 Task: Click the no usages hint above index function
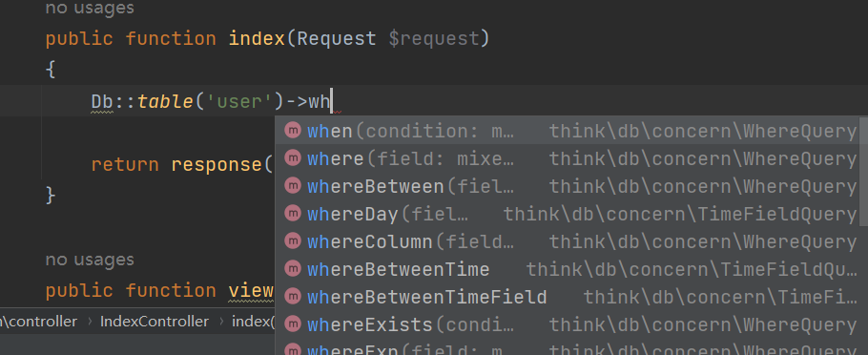[x=90, y=8]
